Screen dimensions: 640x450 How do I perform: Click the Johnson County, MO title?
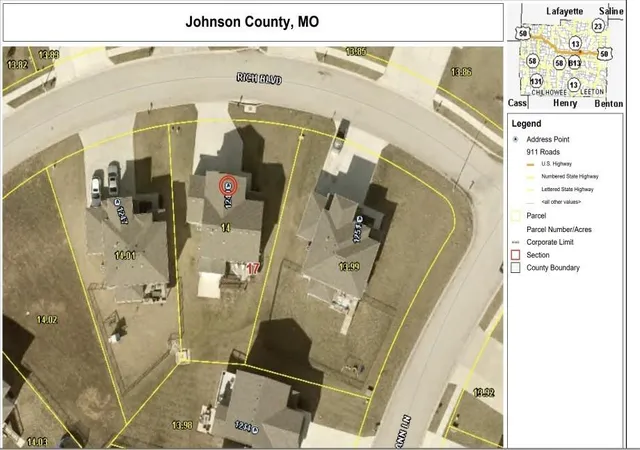pos(252,22)
